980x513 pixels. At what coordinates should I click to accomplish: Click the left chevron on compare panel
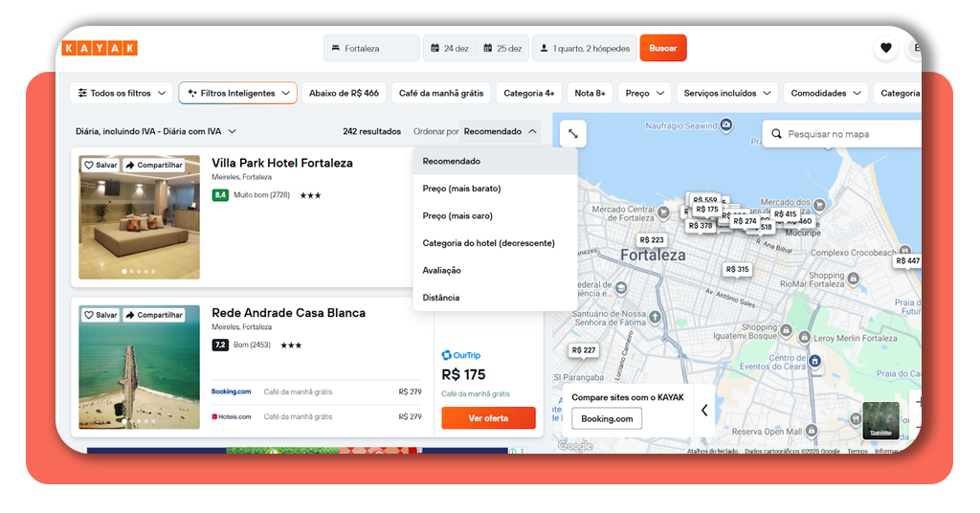pos(704,410)
